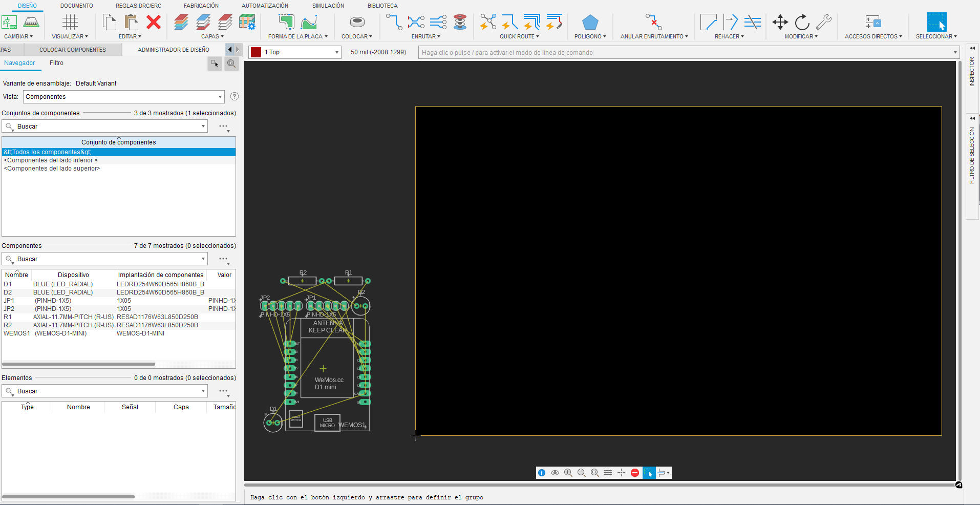Viewport: 980px width, 505px height.
Task: Select the Poligono polygon tool
Action: pyautogui.click(x=590, y=22)
